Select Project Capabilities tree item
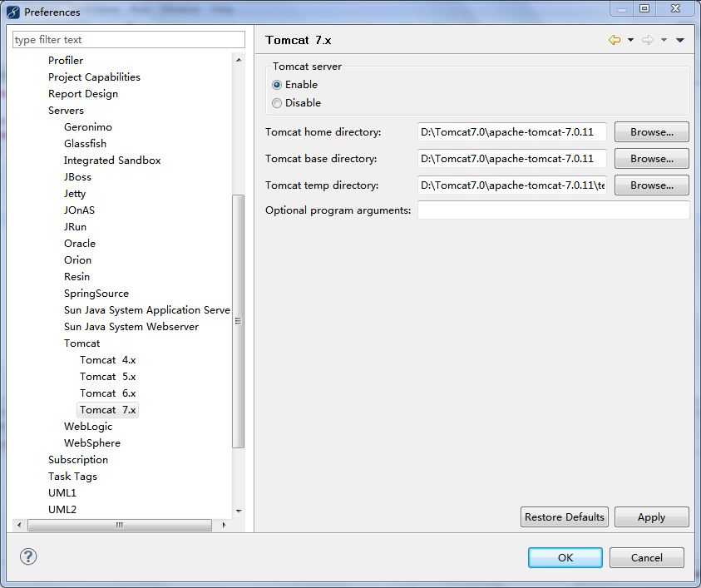 94,77
